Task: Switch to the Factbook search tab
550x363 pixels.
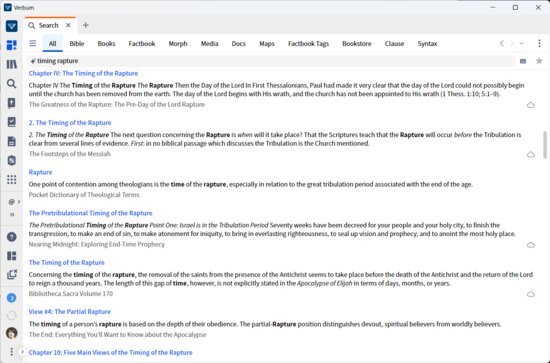Action: pos(142,43)
